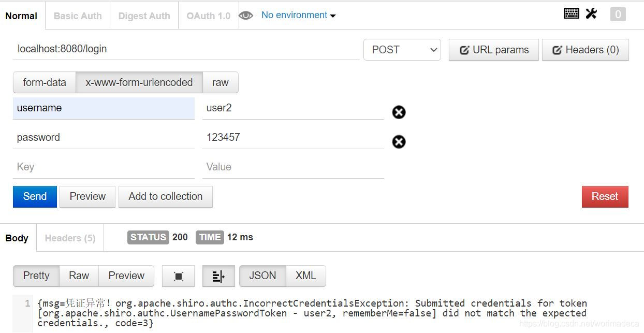644x333 pixels.
Task: Open the No environment dropdown
Action: pyautogui.click(x=298, y=15)
